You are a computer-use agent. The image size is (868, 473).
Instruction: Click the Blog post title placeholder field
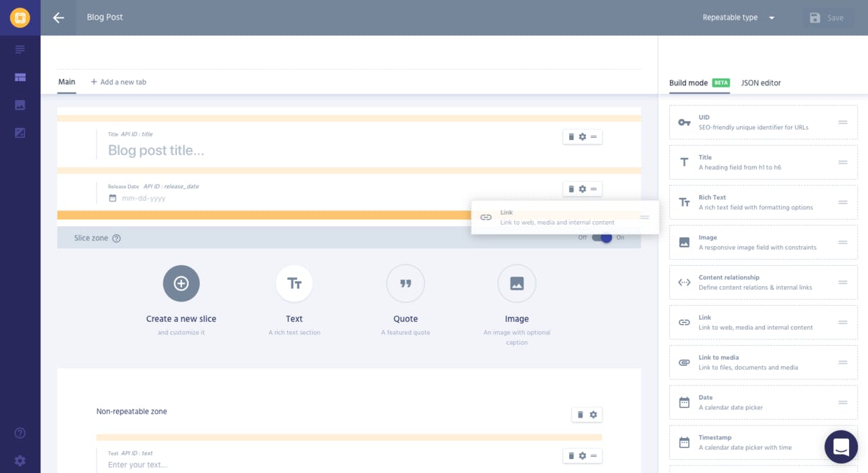[x=156, y=150]
